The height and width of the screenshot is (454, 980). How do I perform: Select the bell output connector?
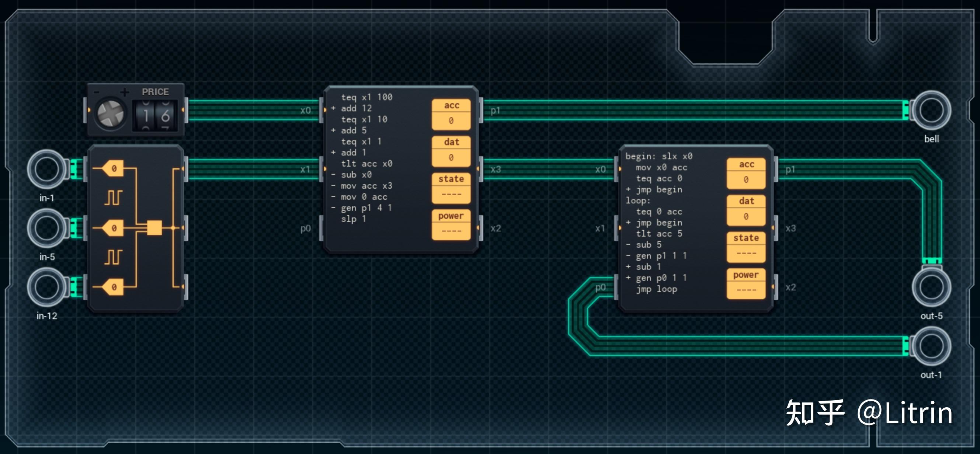[x=931, y=110]
